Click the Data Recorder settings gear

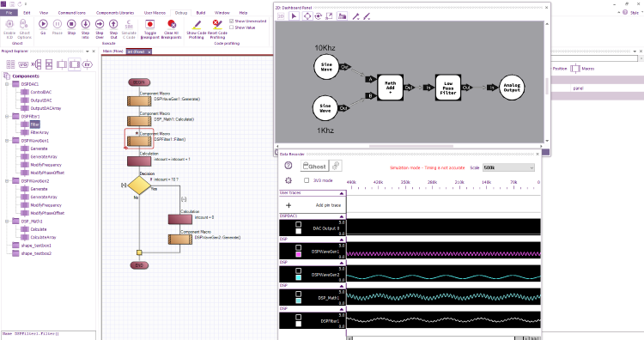tap(289, 180)
